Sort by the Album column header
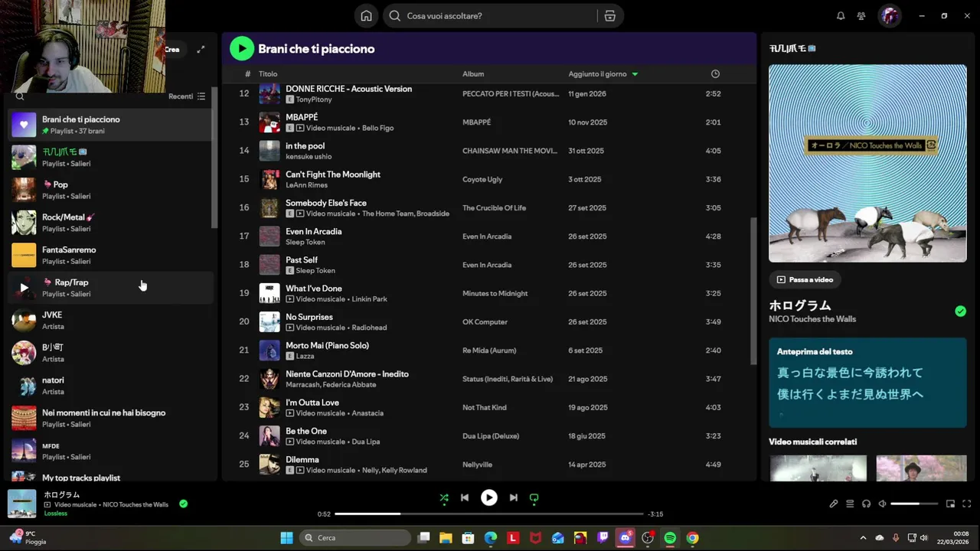This screenshot has height=551, width=980. click(473, 74)
